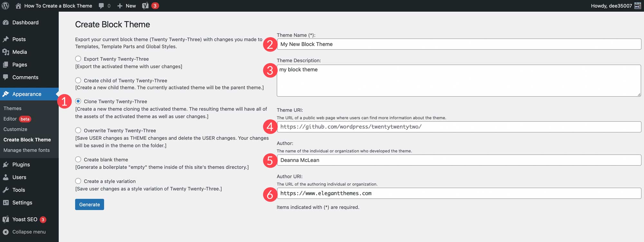Click the Plugins plug icon
Viewport: 644px width, 242px height.
coord(6,164)
